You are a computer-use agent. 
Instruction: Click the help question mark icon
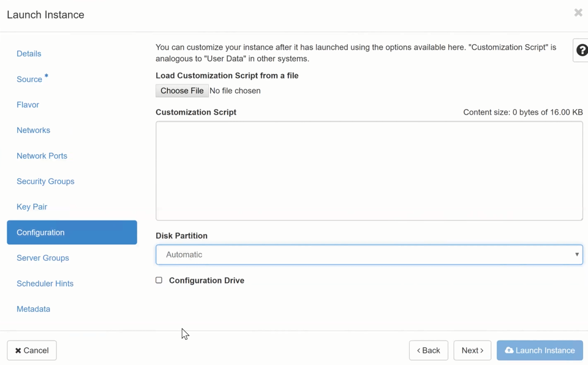click(x=581, y=51)
